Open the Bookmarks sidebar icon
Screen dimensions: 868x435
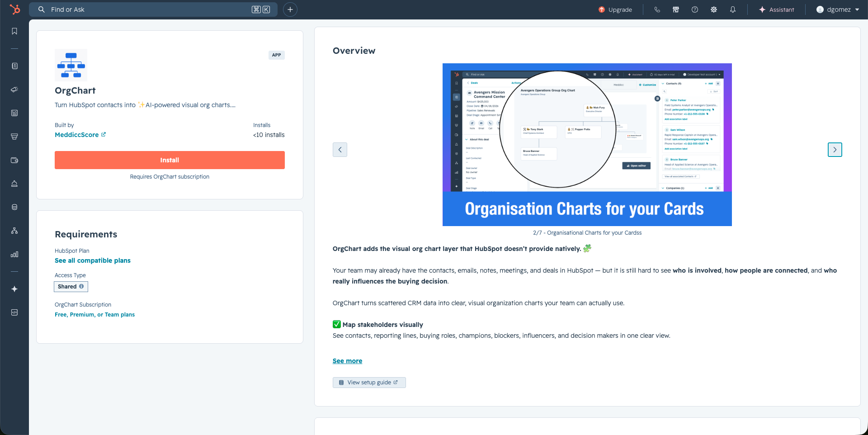pos(14,31)
